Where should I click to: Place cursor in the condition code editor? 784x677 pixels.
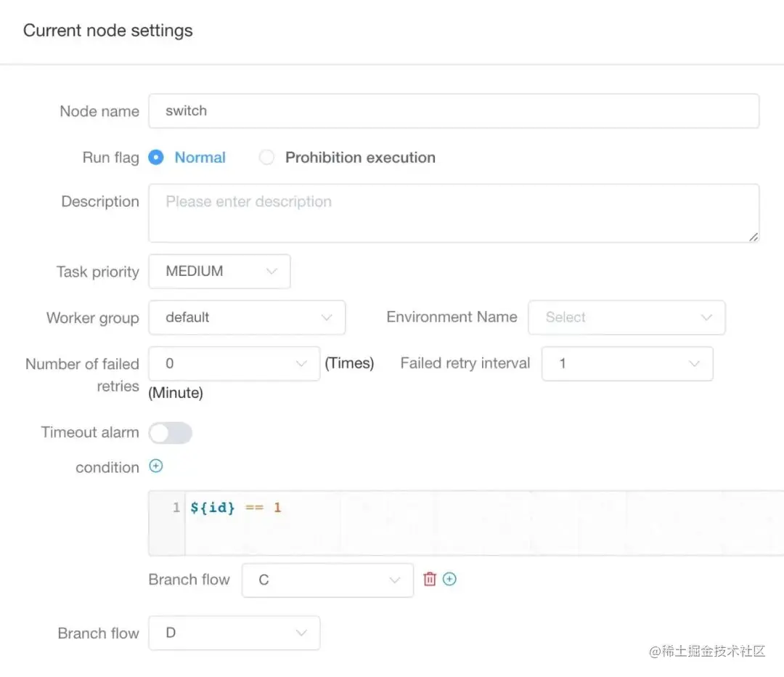[x=484, y=523]
